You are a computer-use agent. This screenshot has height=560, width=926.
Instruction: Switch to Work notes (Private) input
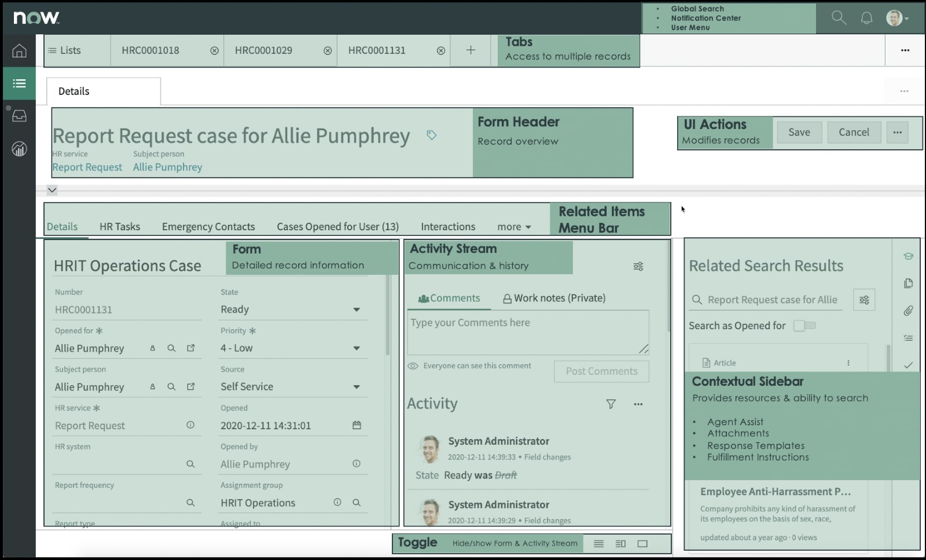point(553,298)
